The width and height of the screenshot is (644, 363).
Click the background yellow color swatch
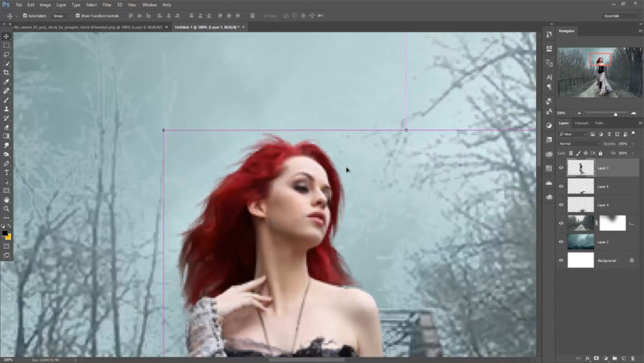[x=9, y=237]
